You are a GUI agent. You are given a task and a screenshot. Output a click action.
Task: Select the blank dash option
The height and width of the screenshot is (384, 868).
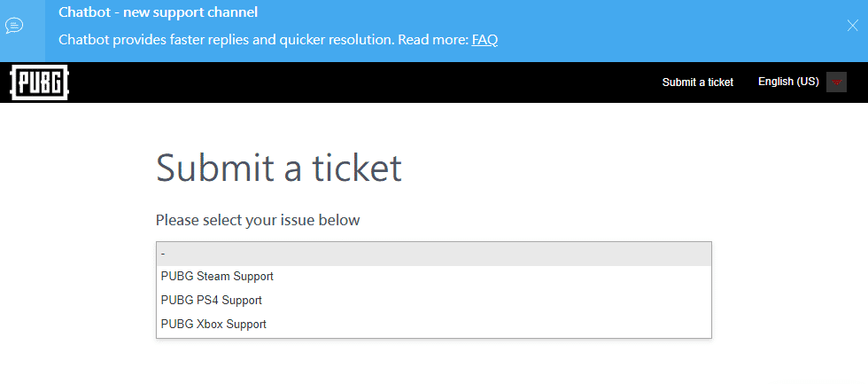point(433,254)
